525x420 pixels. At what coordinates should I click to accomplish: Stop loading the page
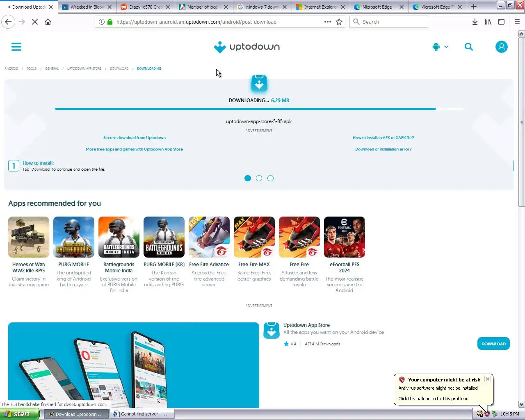tap(35, 22)
